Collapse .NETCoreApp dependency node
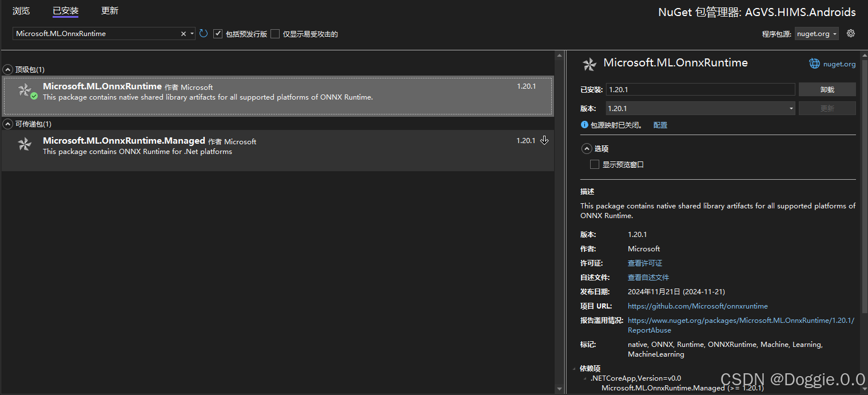The height and width of the screenshot is (395, 868). [585, 378]
